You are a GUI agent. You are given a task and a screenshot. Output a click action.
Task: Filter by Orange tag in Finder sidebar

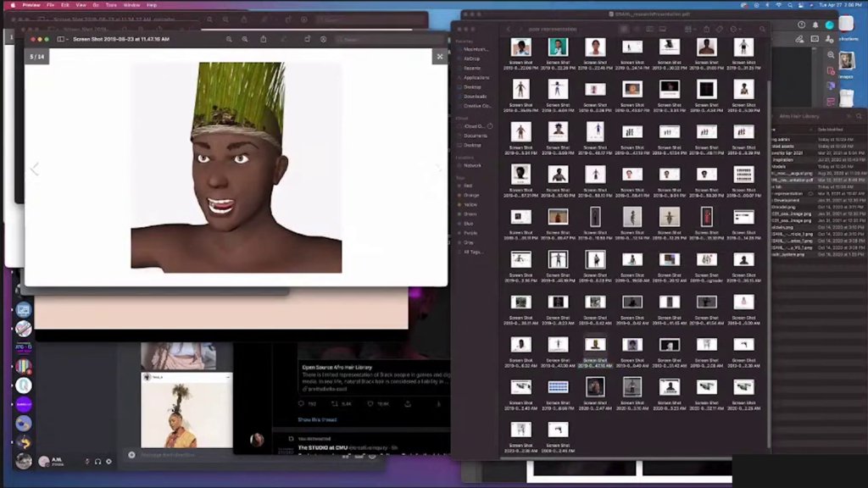coord(470,196)
